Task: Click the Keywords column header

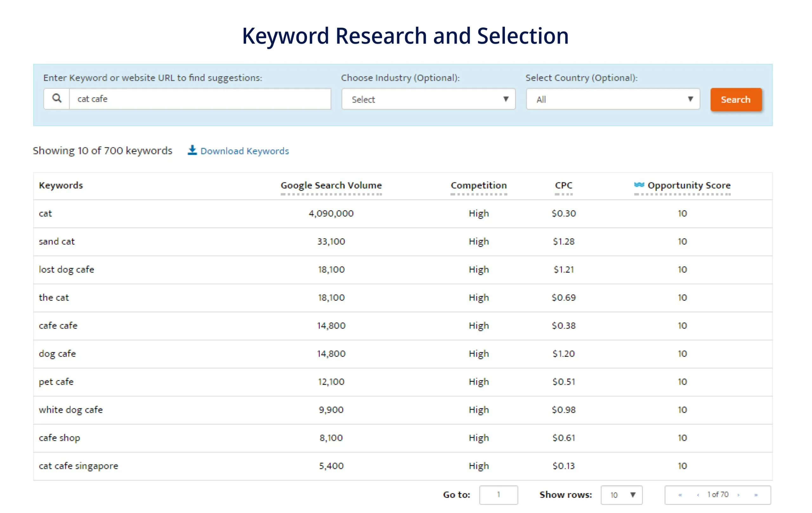Action: 61,185
